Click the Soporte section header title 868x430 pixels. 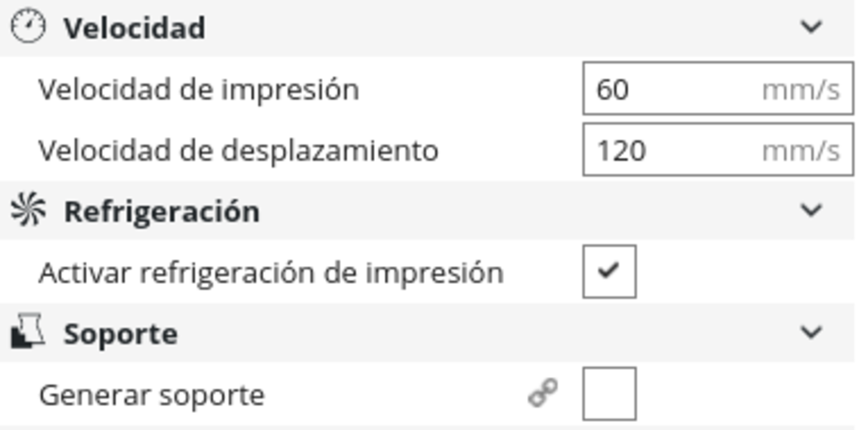click(120, 334)
